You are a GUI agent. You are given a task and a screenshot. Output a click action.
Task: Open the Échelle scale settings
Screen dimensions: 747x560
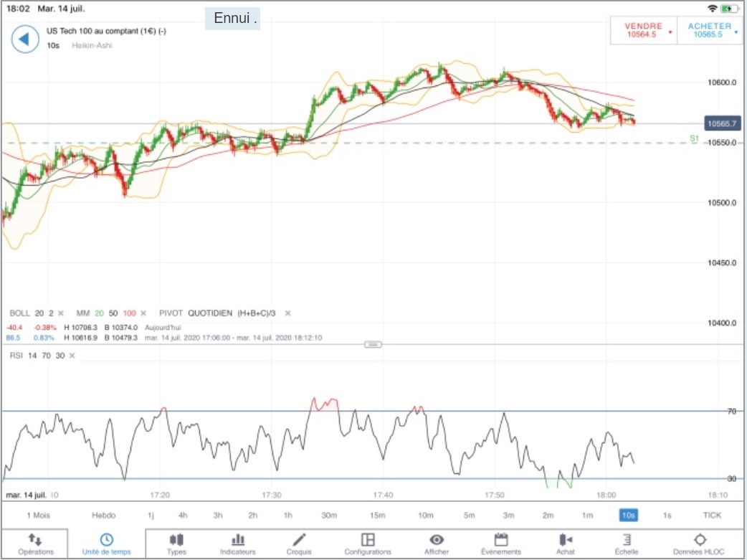(627, 544)
